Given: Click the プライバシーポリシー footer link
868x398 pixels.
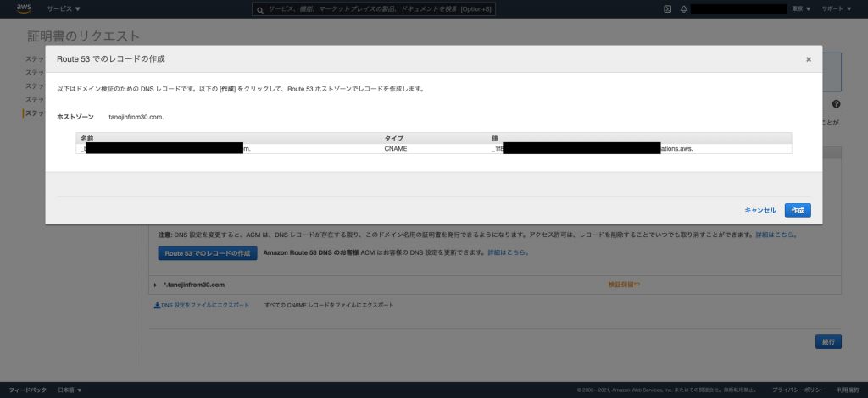Looking at the screenshot, I should (x=798, y=390).
